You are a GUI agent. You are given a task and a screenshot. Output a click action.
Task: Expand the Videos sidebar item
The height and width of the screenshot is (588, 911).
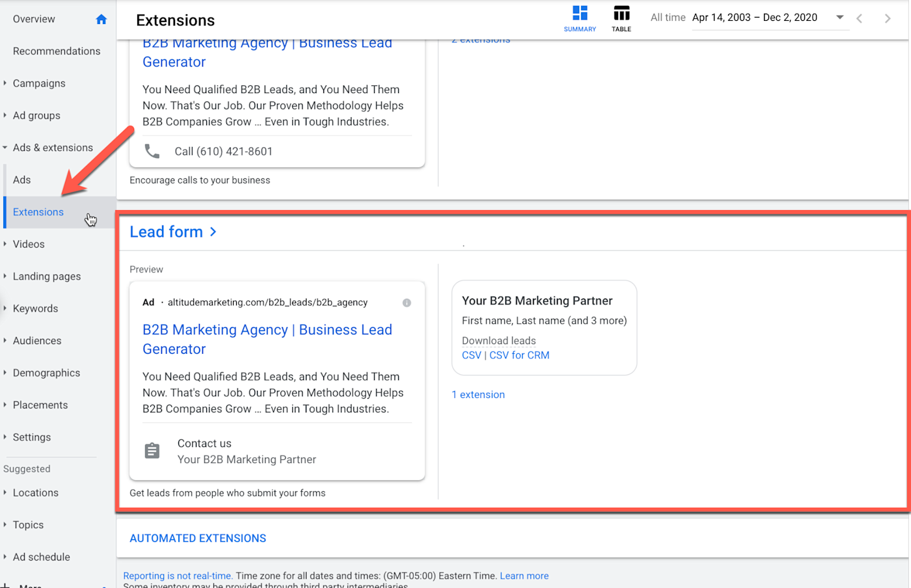(x=5, y=244)
